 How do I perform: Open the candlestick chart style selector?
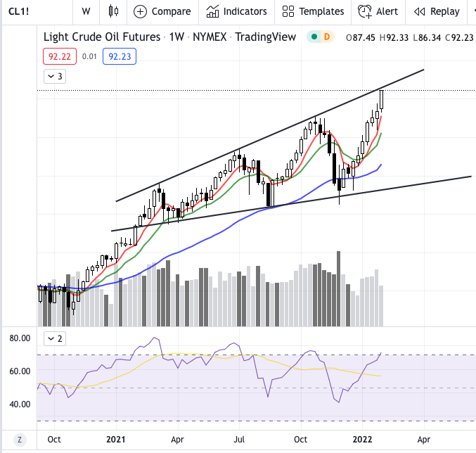coord(115,11)
